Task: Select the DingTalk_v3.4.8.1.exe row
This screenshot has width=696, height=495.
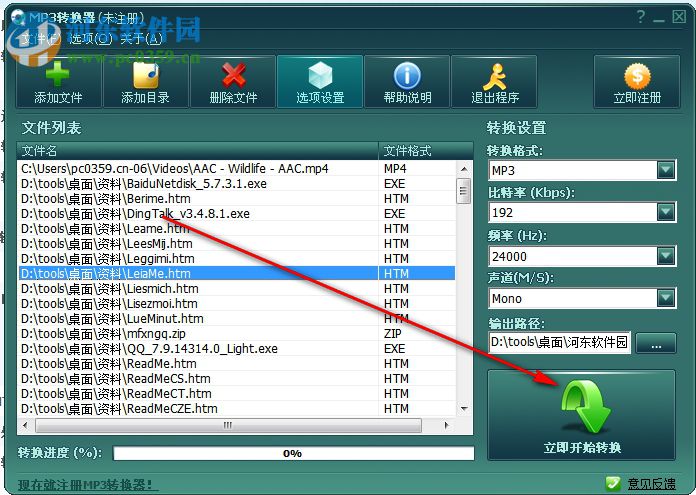Action: click(x=237, y=214)
